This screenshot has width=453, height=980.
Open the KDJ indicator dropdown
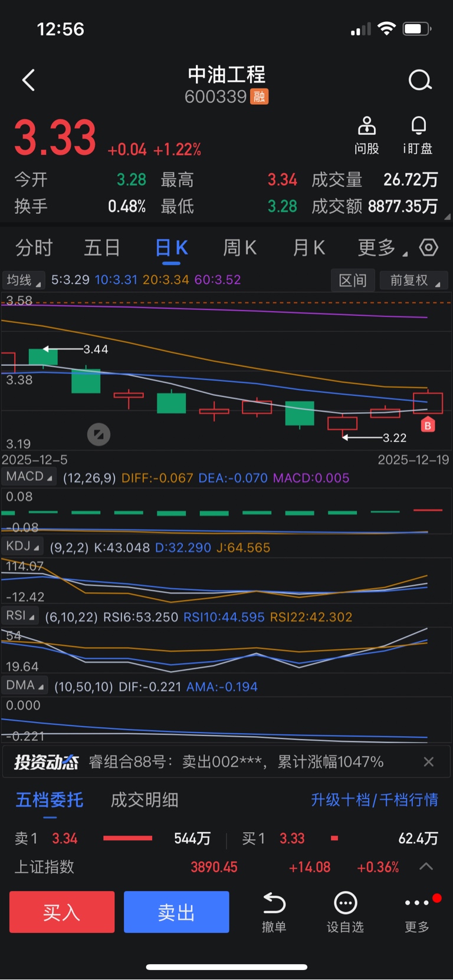pyautogui.click(x=22, y=546)
